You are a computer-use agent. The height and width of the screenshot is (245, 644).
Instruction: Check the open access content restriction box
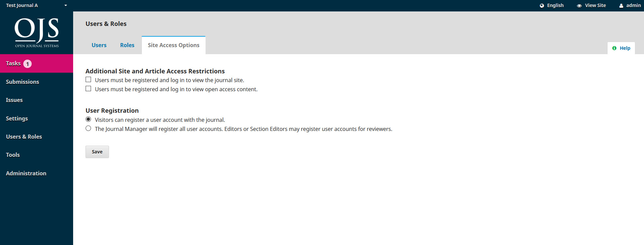(88, 89)
